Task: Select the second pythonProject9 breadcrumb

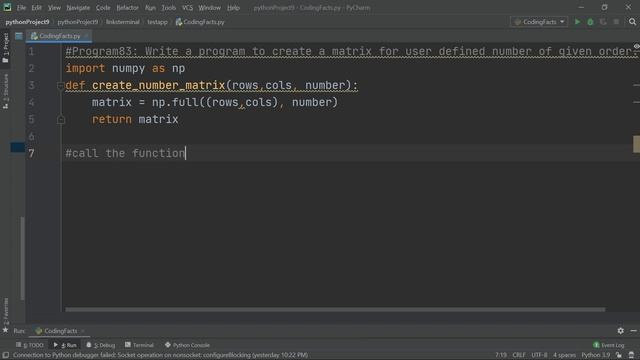Action: click(x=78, y=22)
